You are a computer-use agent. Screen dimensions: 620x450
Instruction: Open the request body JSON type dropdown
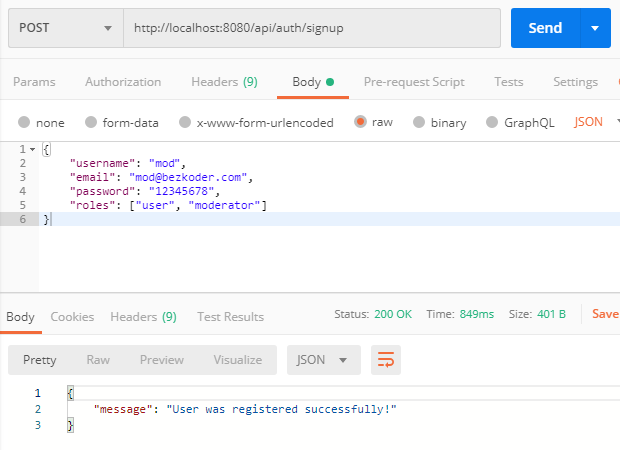pos(597,122)
